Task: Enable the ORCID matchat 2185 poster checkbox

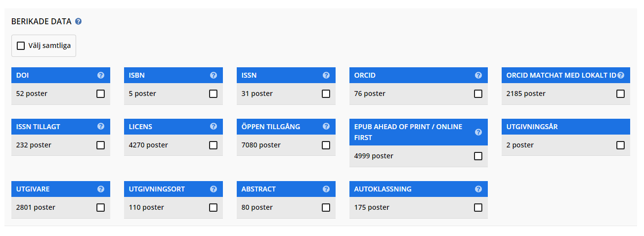Action: (x=621, y=94)
